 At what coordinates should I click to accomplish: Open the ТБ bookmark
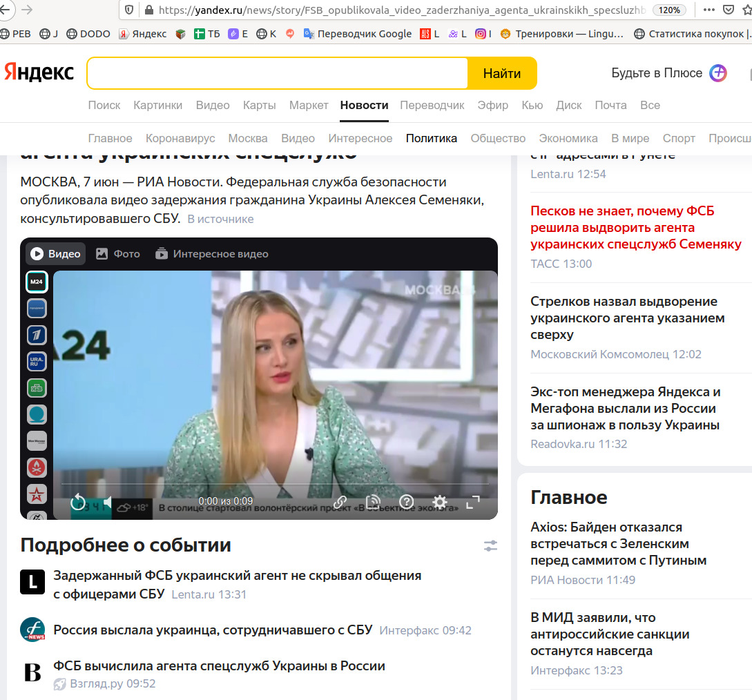207,34
